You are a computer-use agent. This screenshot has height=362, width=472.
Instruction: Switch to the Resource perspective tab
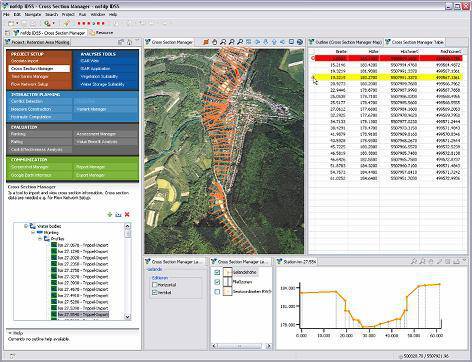(x=102, y=33)
